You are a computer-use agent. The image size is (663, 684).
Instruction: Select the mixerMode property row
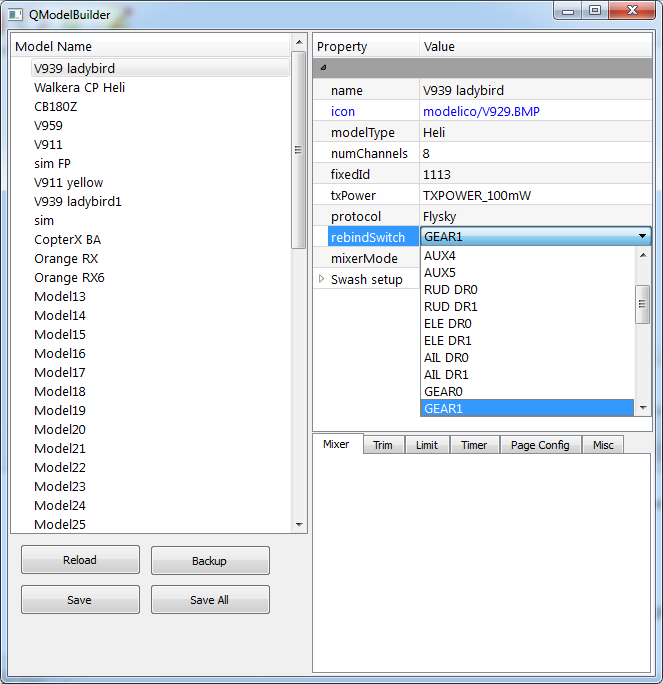click(366, 258)
